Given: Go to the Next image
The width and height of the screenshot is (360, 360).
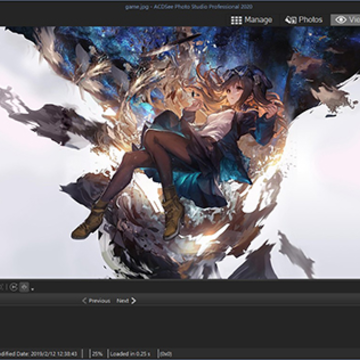Looking at the screenshot, I should [126, 301].
